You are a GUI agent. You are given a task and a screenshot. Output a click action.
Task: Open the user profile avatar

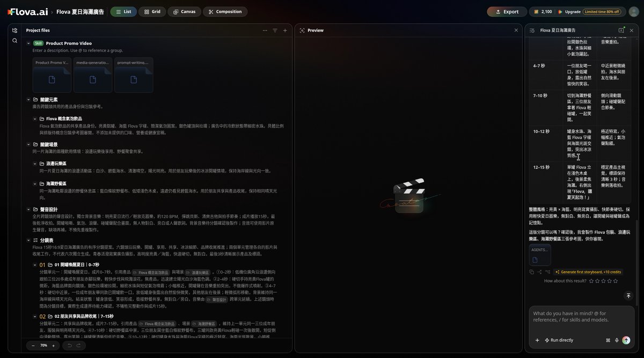click(633, 11)
